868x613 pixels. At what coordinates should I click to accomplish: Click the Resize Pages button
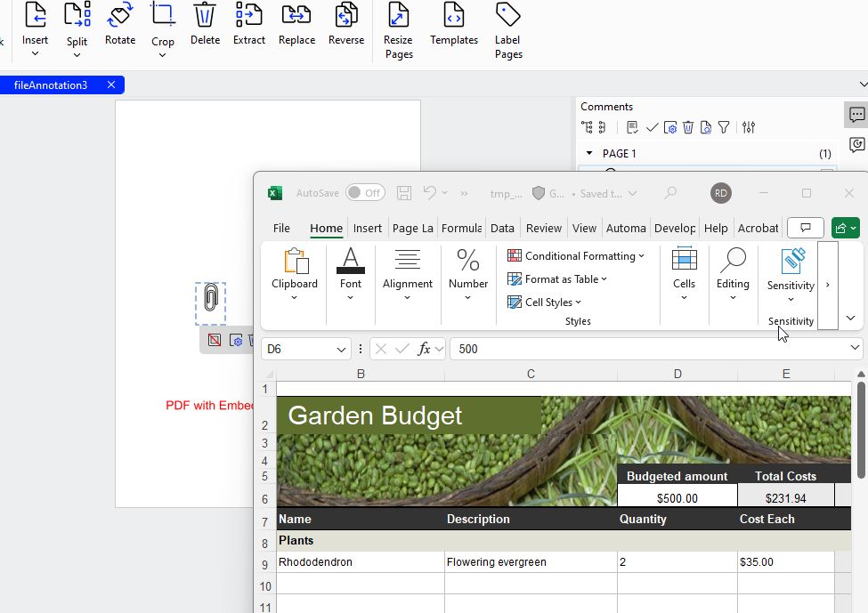(x=398, y=30)
